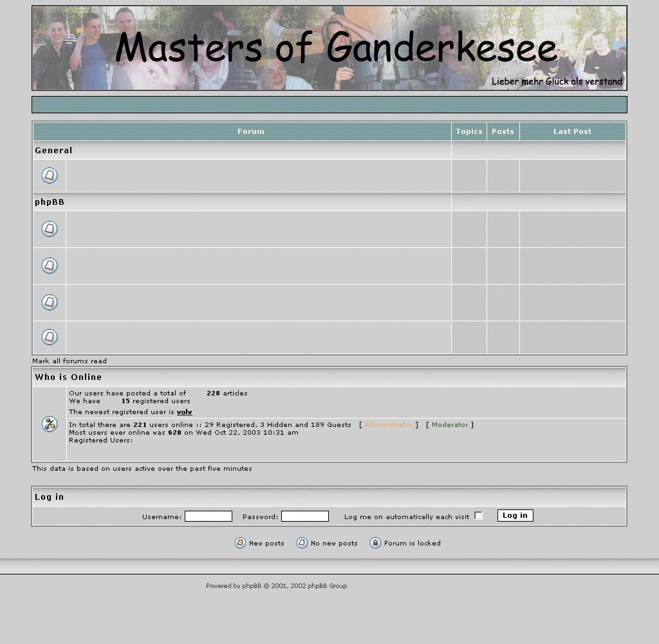
Task: Click Mark all forums read link
Action: coord(70,361)
